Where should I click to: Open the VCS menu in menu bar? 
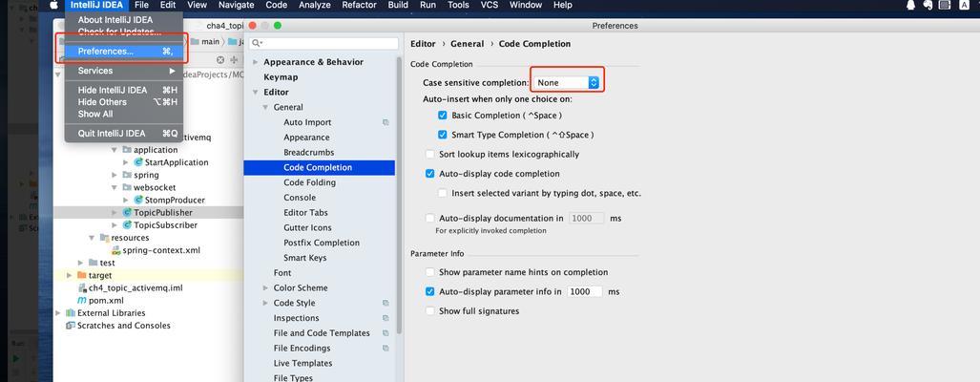coord(490,5)
